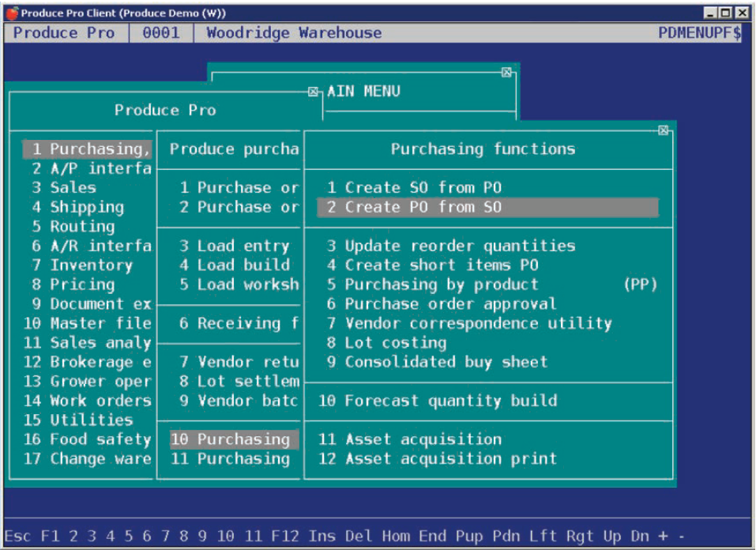This screenshot has height=550, width=756.
Task: Open 4 Create short items PO
Action: [x=432, y=265]
